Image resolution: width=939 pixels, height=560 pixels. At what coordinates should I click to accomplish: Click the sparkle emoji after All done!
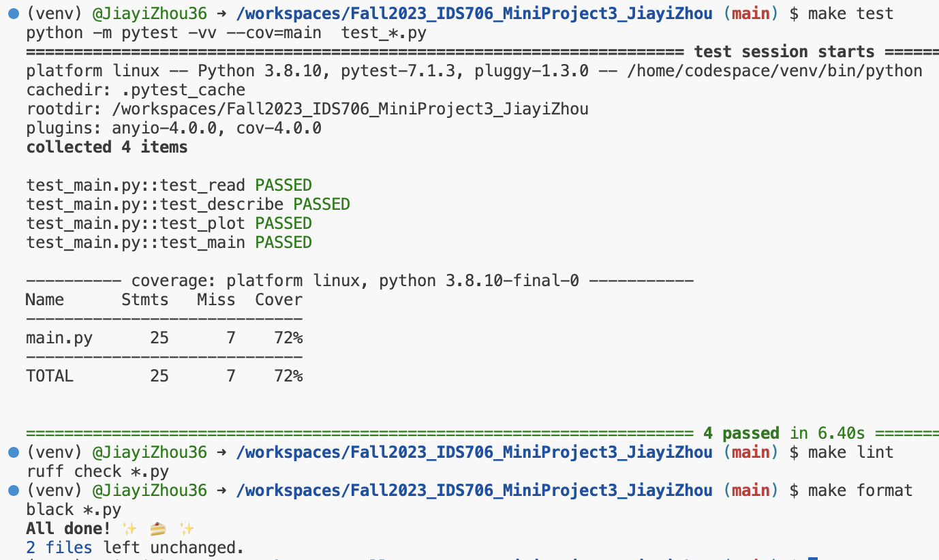pos(129,528)
